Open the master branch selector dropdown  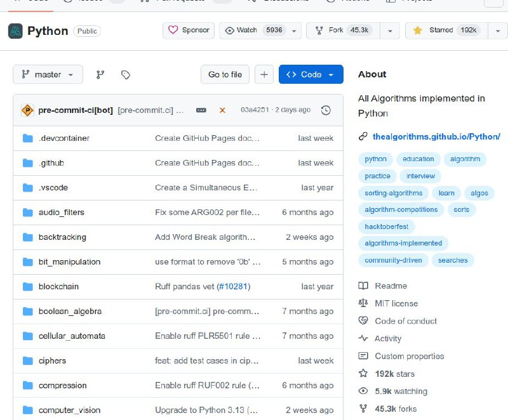coord(48,74)
